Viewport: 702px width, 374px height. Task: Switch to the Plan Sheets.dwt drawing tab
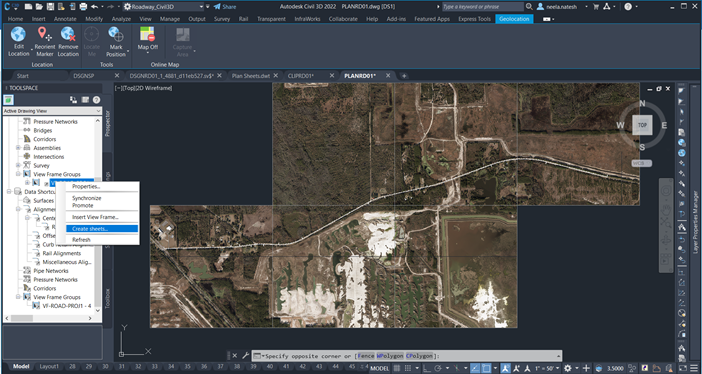pos(251,76)
